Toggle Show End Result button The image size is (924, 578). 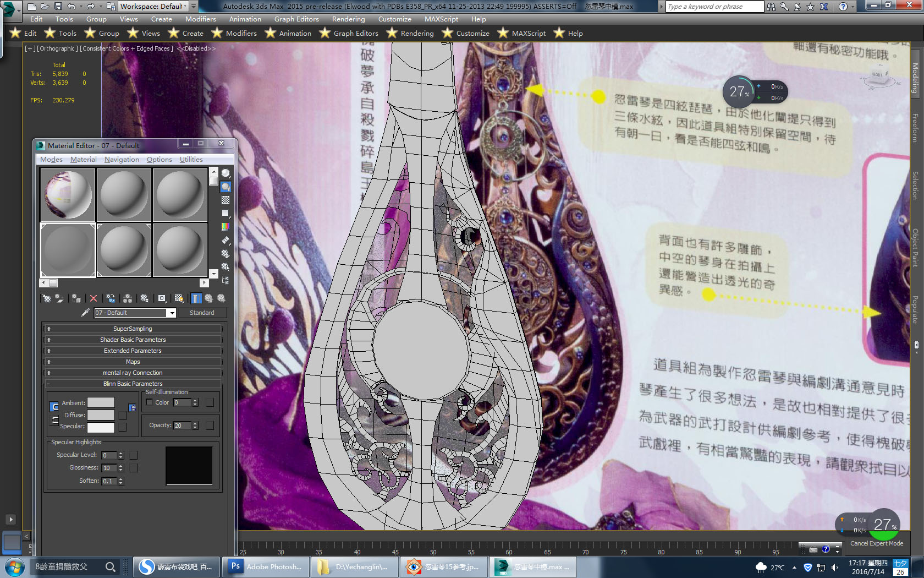coord(196,298)
